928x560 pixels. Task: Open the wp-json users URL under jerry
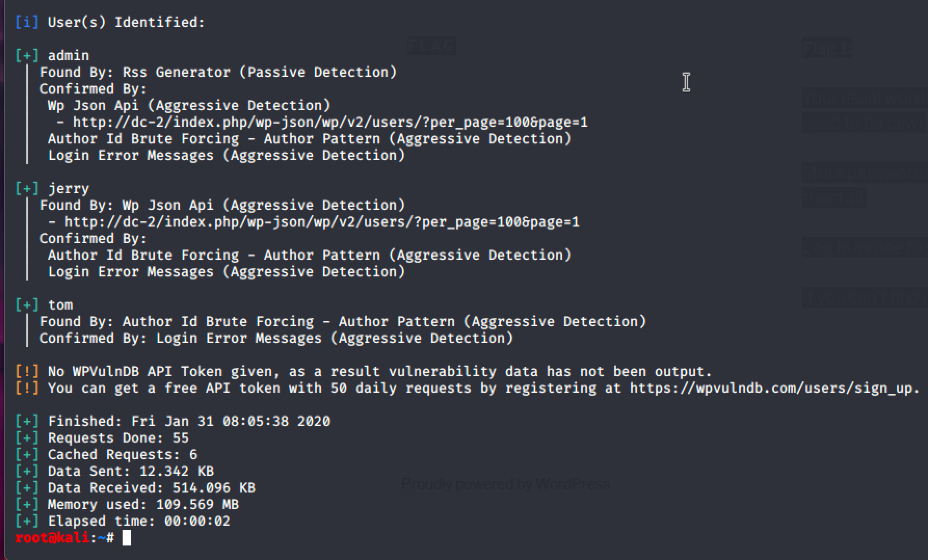[x=322, y=222]
